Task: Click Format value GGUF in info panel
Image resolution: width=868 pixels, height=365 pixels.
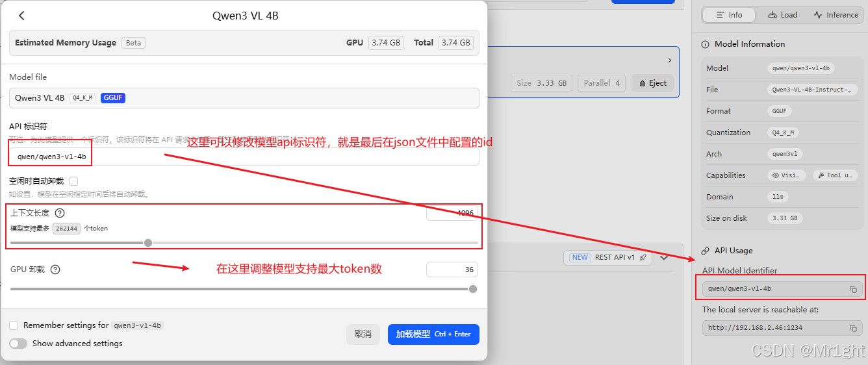Action: [x=780, y=111]
